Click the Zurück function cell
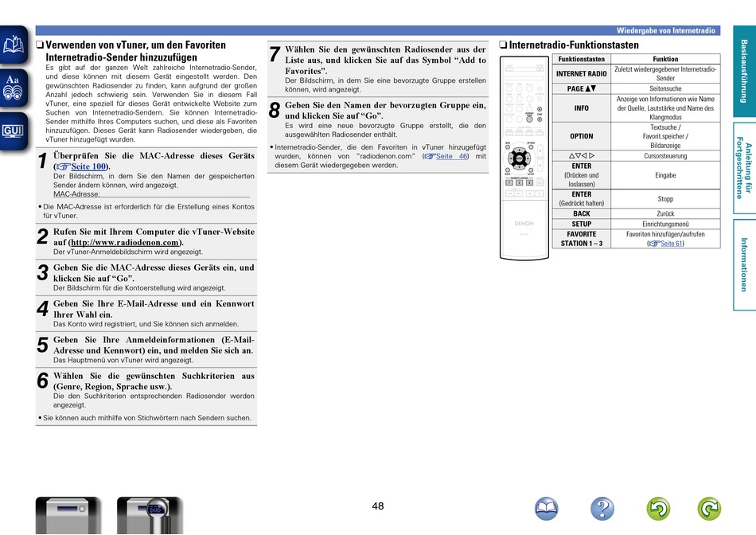The image size is (756, 535). tap(665, 213)
